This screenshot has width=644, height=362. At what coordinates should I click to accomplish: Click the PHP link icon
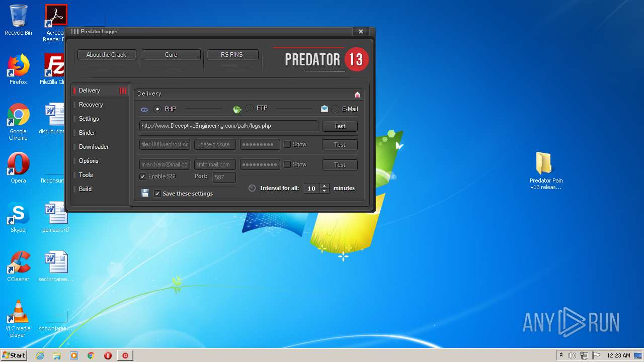click(144, 109)
